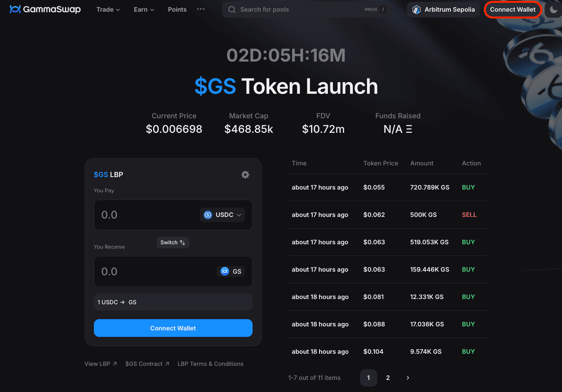This screenshot has width=562, height=392.
Task: Click the Time column header
Action: (299, 163)
